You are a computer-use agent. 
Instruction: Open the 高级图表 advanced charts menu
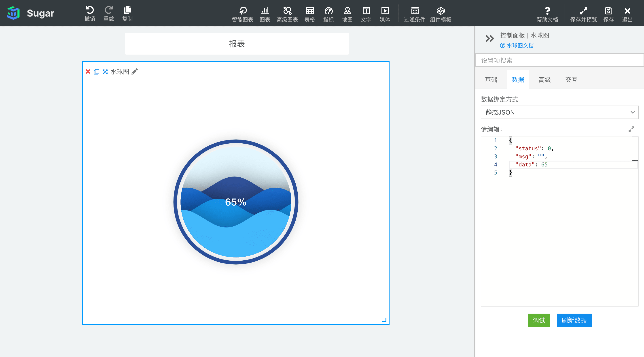(287, 14)
